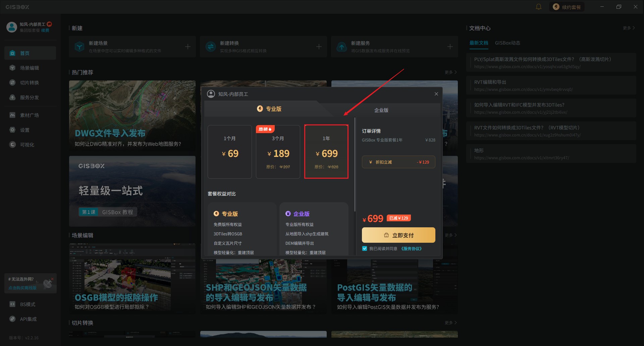Click plus icon on 新建服务 card
Viewport: 644px width, 346px height.
(450, 47)
